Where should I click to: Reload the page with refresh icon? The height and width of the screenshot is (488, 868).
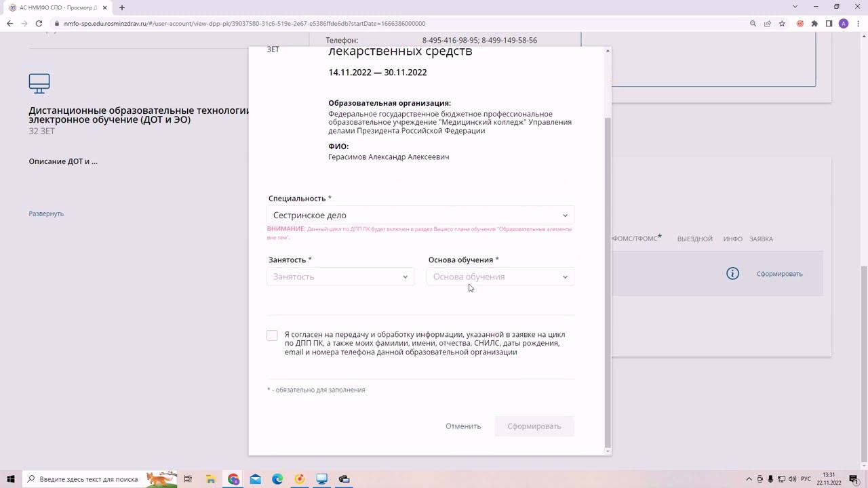[x=39, y=23]
